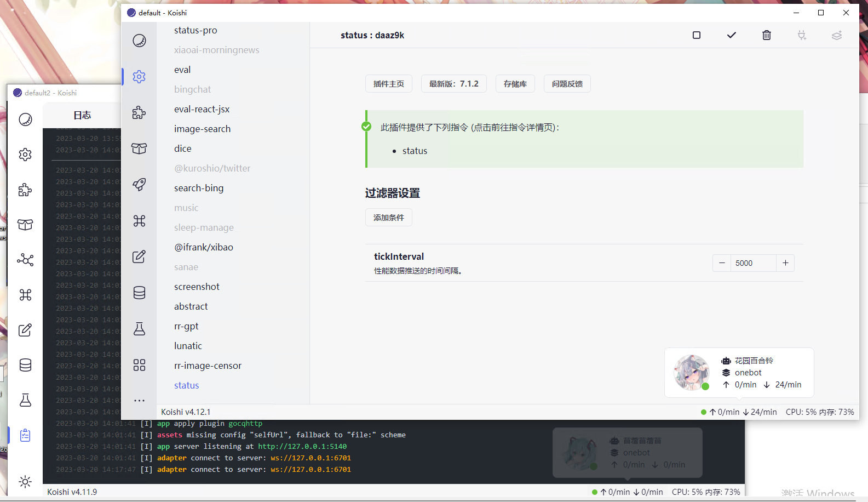Open more options ellipsis in front sidebar
This screenshot has width=868, height=502.
coord(139,401)
